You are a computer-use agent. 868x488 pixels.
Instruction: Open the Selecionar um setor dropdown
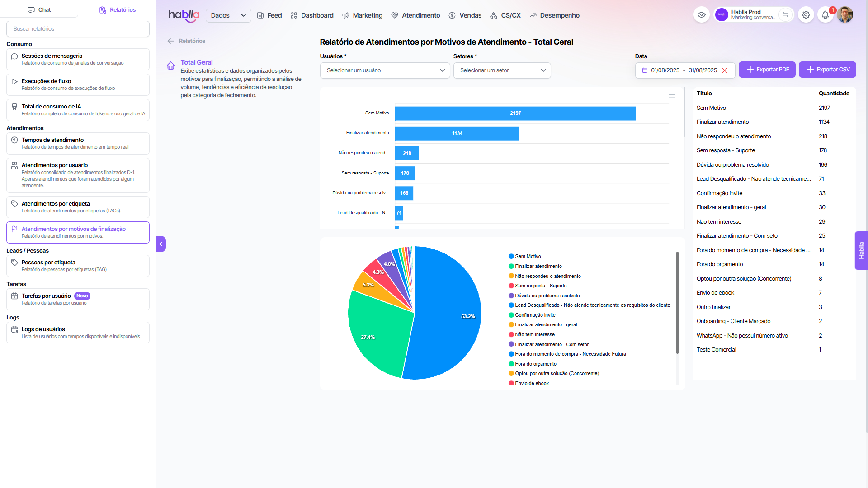tap(502, 70)
